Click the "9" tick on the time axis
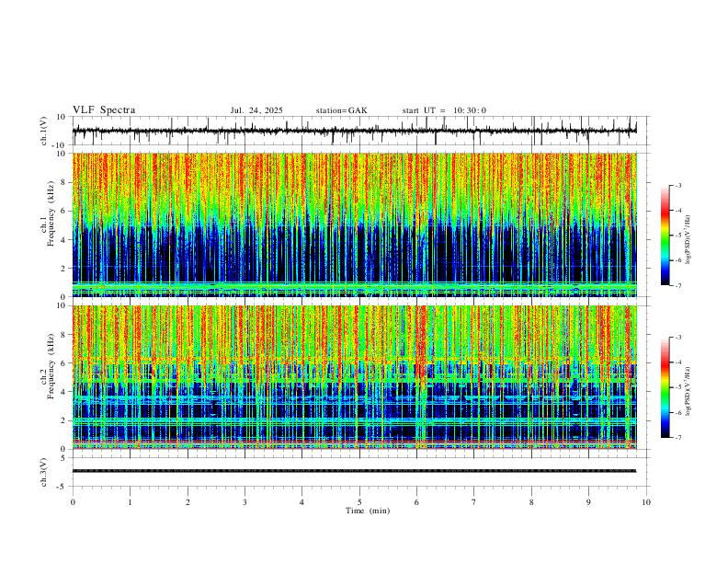This screenshot has width=728, height=563. pos(588,502)
